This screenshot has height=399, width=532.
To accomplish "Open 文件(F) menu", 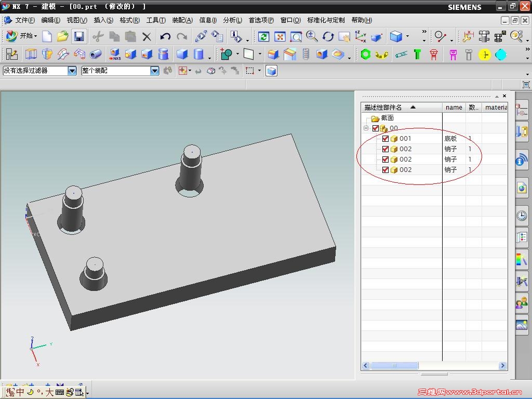I will 24,20.
